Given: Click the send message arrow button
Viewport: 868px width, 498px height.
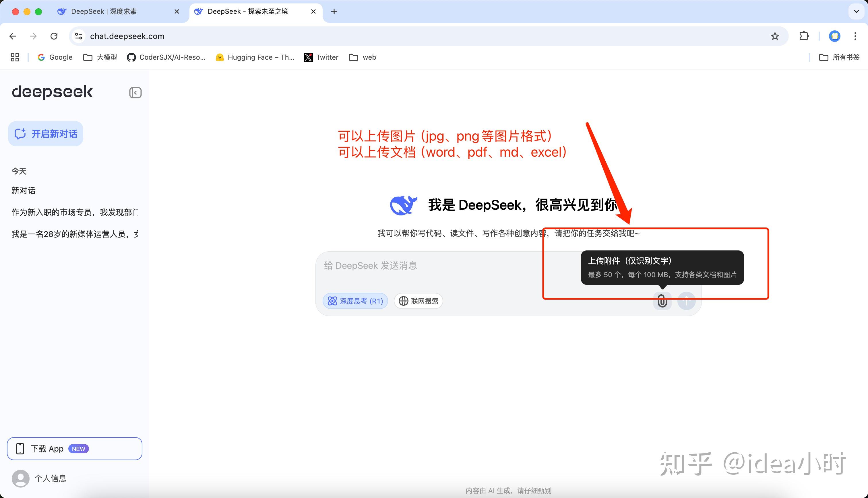Looking at the screenshot, I should [686, 301].
